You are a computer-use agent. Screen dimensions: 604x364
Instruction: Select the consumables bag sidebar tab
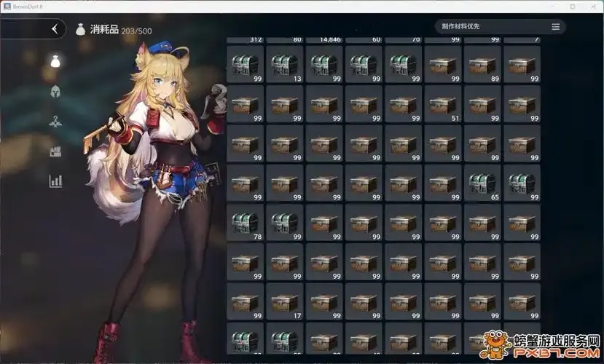(55, 61)
